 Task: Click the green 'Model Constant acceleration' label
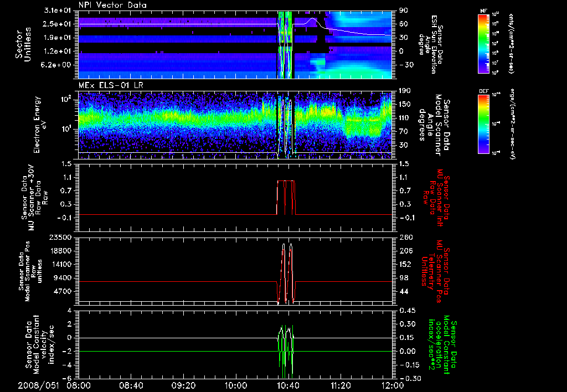pyautogui.click(x=441, y=343)
